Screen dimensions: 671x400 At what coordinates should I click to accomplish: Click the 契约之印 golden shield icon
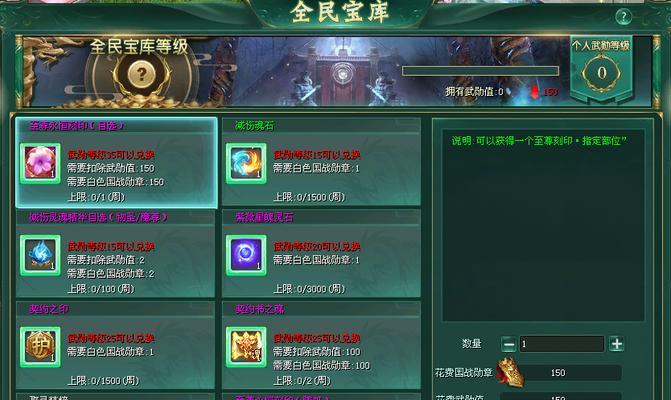click(40, 347)
